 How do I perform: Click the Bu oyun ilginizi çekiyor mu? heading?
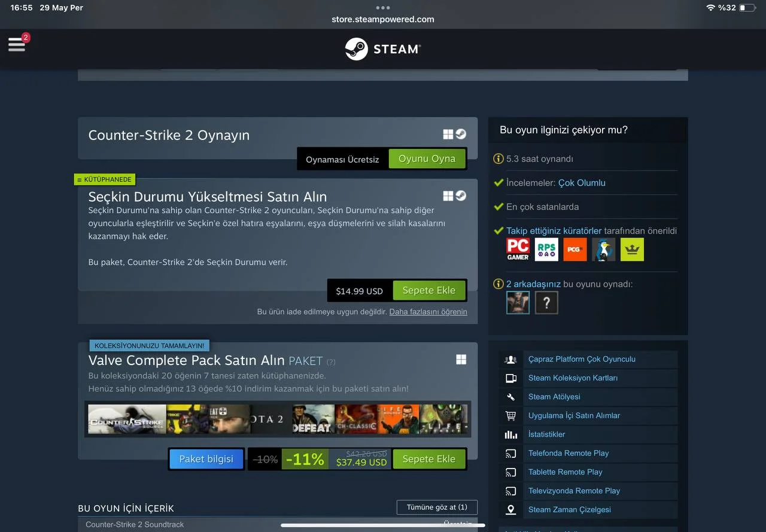(564, 130)
